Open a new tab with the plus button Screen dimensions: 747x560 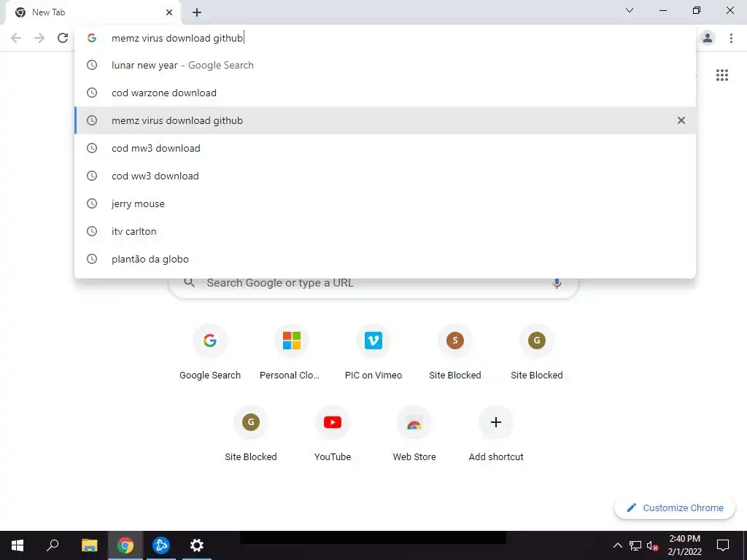click(x=197, y=12)
